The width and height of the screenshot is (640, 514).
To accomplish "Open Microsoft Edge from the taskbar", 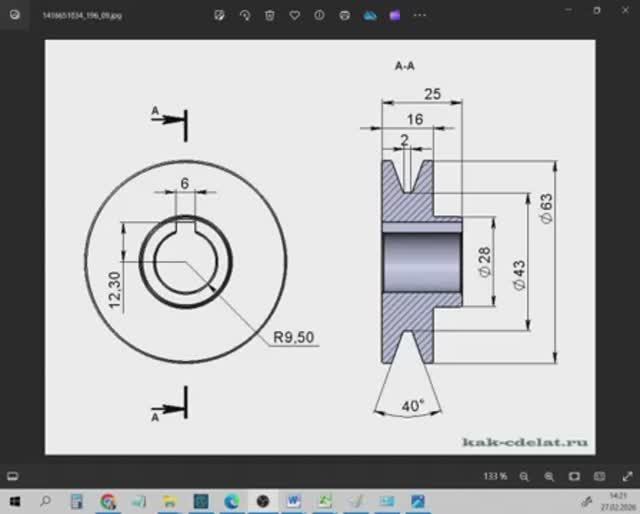I will 232,502.
